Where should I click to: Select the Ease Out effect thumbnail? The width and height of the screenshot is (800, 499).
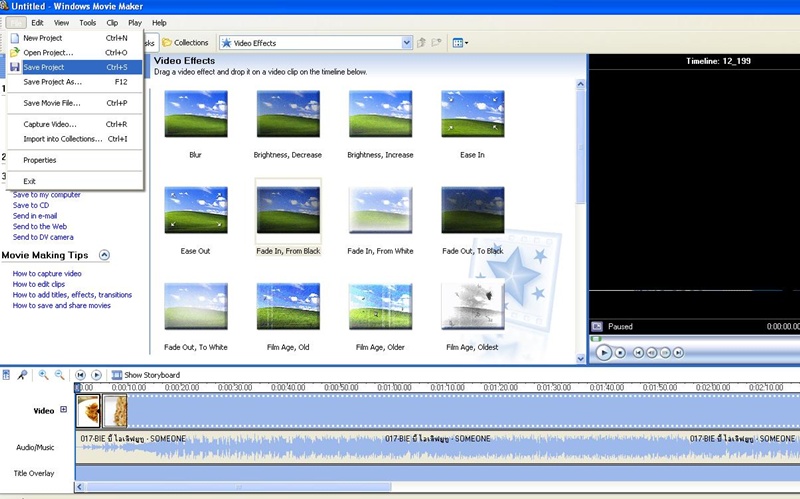[x=196, y=210]
